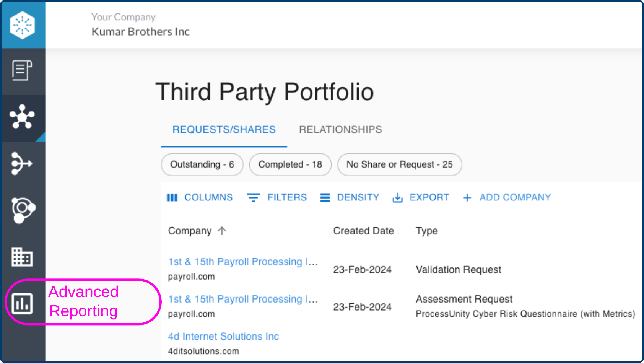The width and height of the screenshot is (644, 363).
Task: Click the Export download icon
Action: click(x=398, y=197)
